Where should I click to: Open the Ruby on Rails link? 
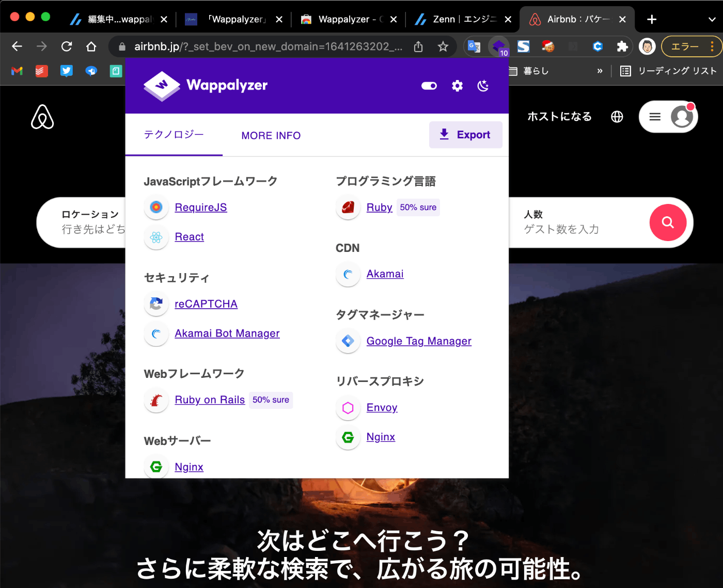click(209, 400)
